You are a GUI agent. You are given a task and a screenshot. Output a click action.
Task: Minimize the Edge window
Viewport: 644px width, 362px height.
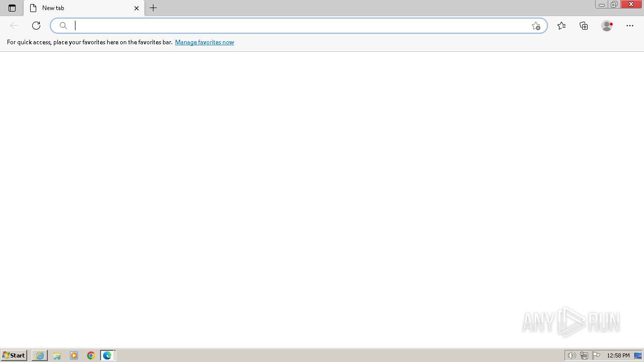pos(601,5)
